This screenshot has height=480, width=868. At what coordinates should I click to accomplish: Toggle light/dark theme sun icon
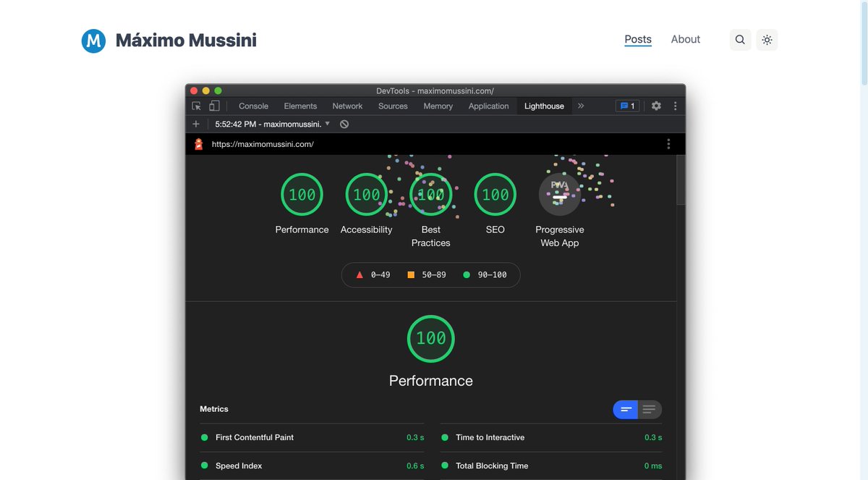click(x=767, y=40)
